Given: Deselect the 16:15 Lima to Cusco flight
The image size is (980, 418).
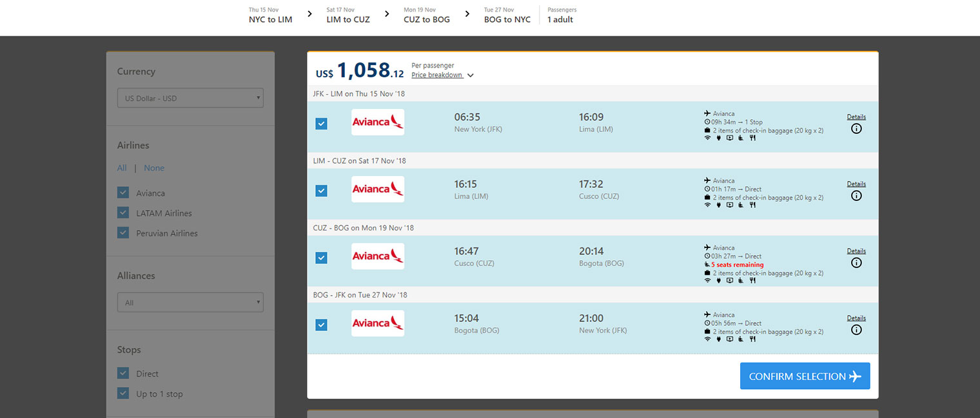Looking at the screenshot, I should click(x=321, y=191).
